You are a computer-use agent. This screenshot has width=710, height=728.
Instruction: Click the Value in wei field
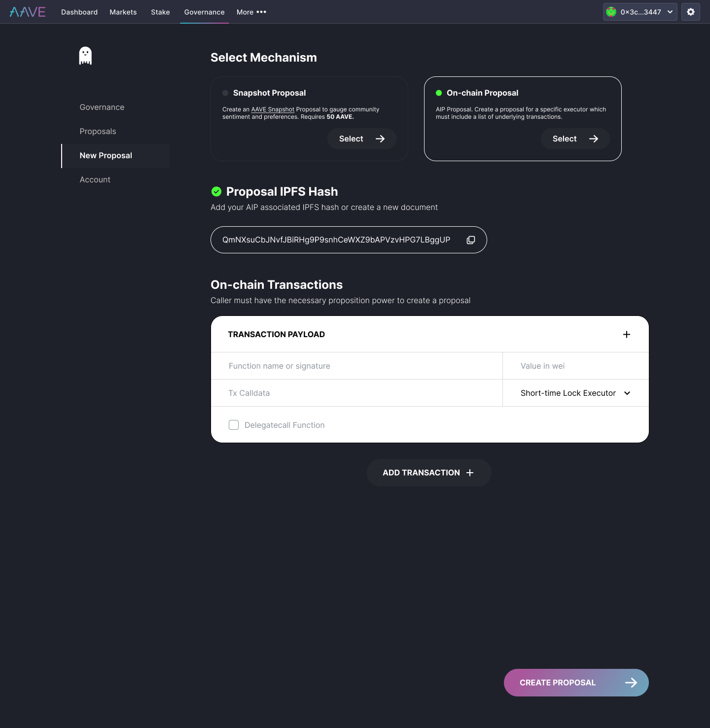(x=576, y=366)
